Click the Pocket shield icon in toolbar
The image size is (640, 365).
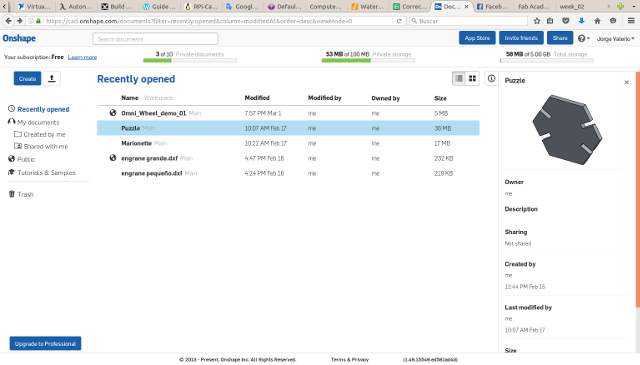(x=566, y=21)
